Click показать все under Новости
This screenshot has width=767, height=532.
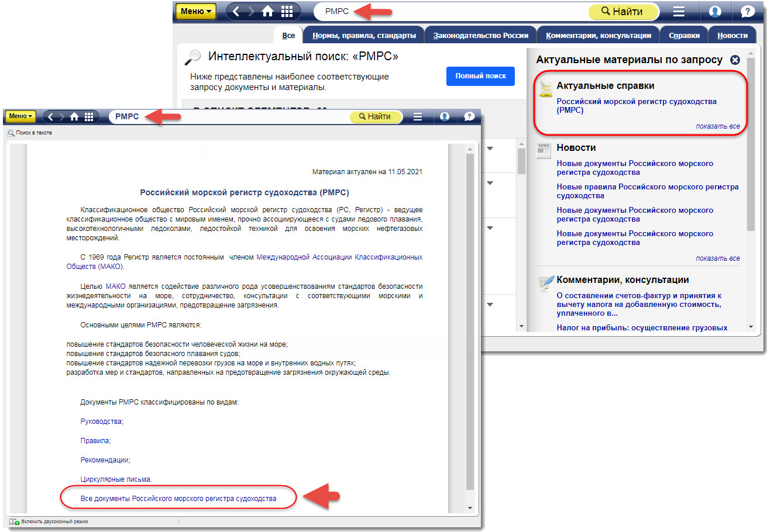tap(718, 258)
